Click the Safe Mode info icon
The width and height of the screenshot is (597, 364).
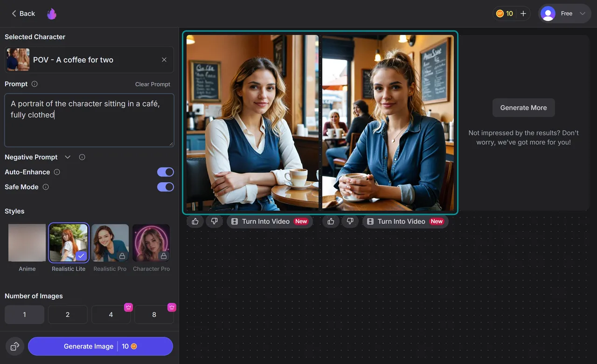[46, 187]
